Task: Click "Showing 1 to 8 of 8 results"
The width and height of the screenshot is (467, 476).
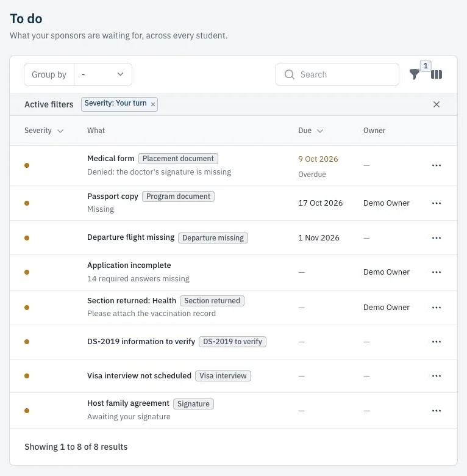Action: [76, 447]
